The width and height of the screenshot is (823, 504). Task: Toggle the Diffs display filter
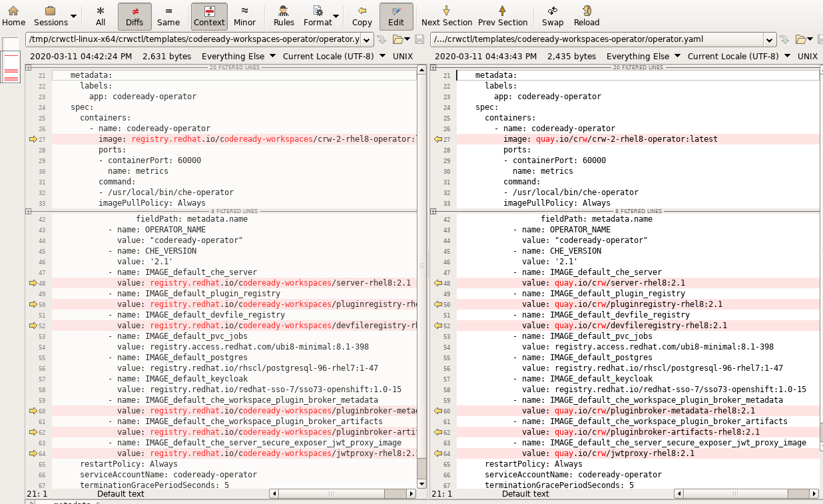pos(135,16)
